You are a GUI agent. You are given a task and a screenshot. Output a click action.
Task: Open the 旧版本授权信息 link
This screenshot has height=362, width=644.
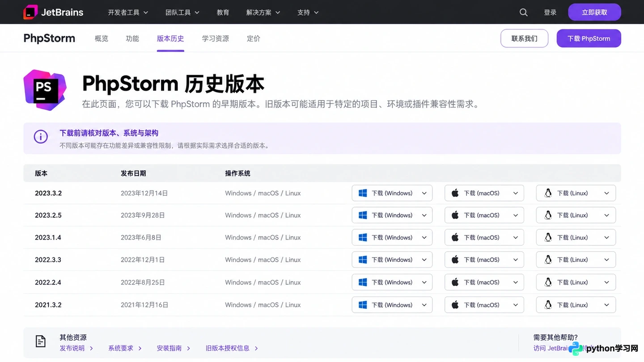pyautogui.click(x=232, y=348)
